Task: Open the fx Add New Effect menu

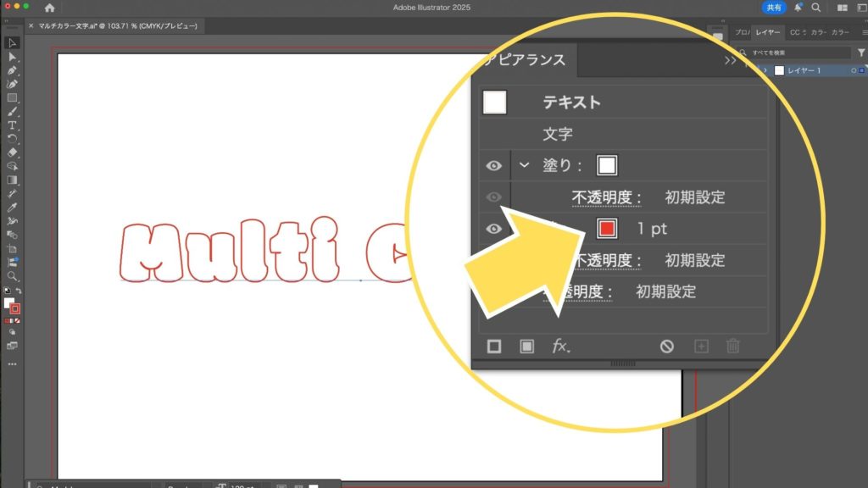Action: click(561, 346)
